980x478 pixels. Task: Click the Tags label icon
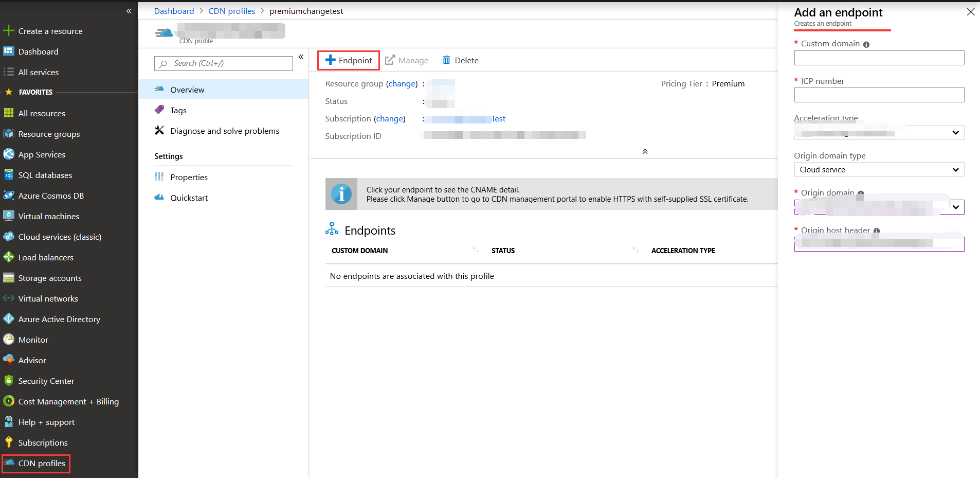pyautogui.click(x=159, y=110)
